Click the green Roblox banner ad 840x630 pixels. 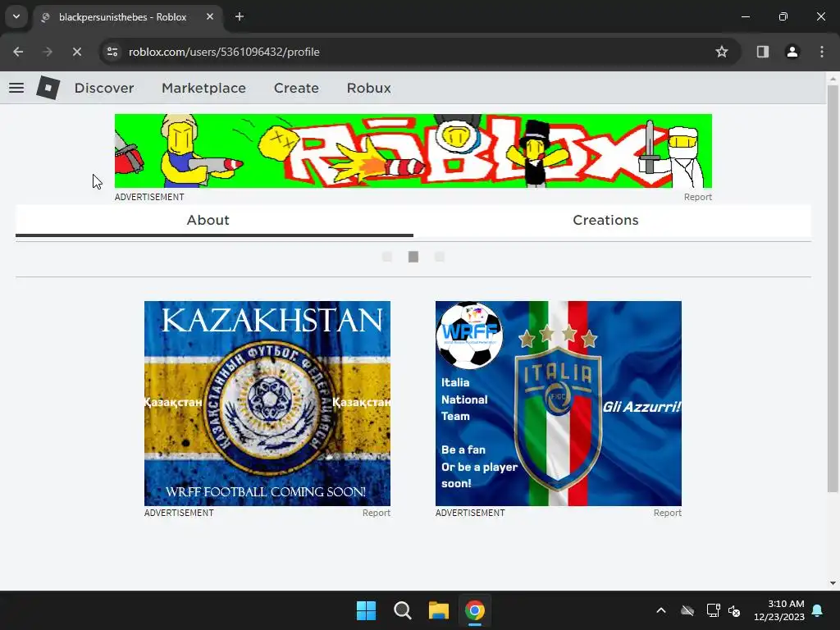point(413,151)
